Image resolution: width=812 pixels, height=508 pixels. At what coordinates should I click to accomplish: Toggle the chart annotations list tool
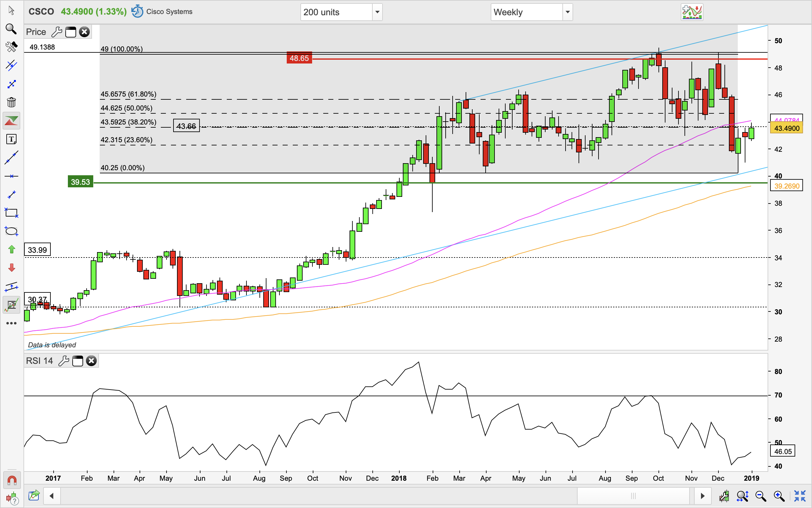click(11, 305)
